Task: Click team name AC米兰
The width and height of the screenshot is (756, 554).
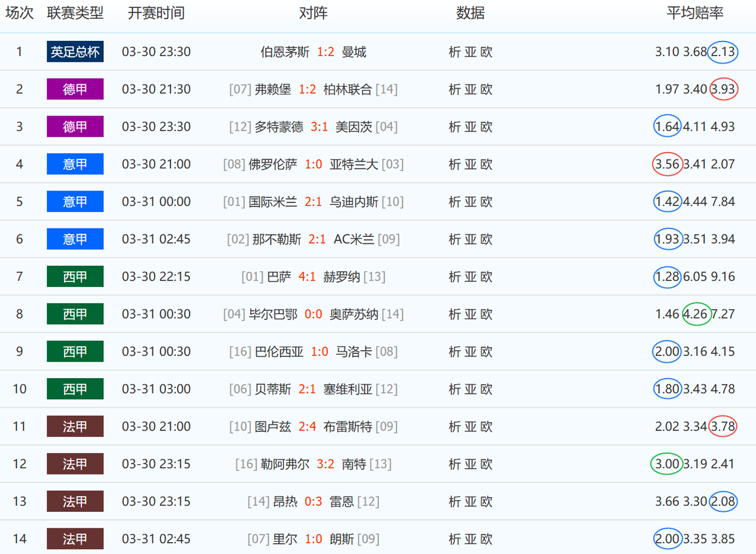Action: [x=354, y=239]
